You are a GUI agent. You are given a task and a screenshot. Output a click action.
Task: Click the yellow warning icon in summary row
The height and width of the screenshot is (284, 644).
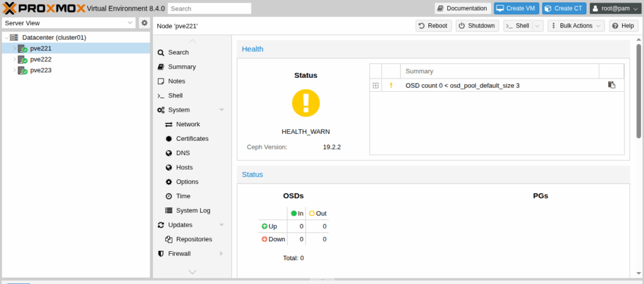point(391,85)
